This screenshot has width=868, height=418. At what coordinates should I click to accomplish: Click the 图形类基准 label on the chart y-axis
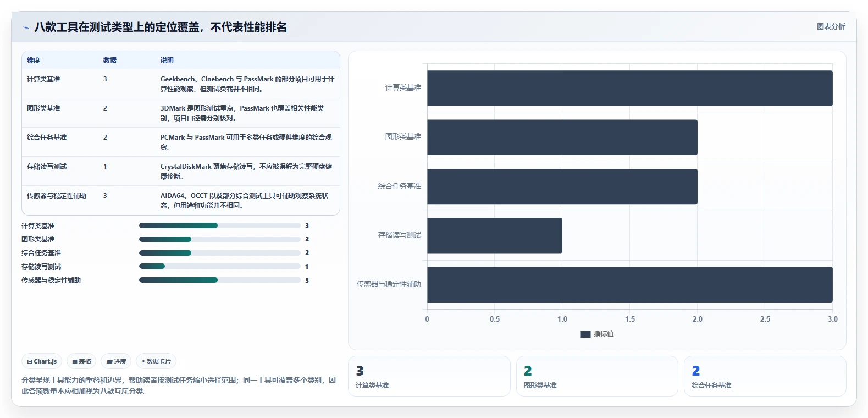[x=403, y=137]
